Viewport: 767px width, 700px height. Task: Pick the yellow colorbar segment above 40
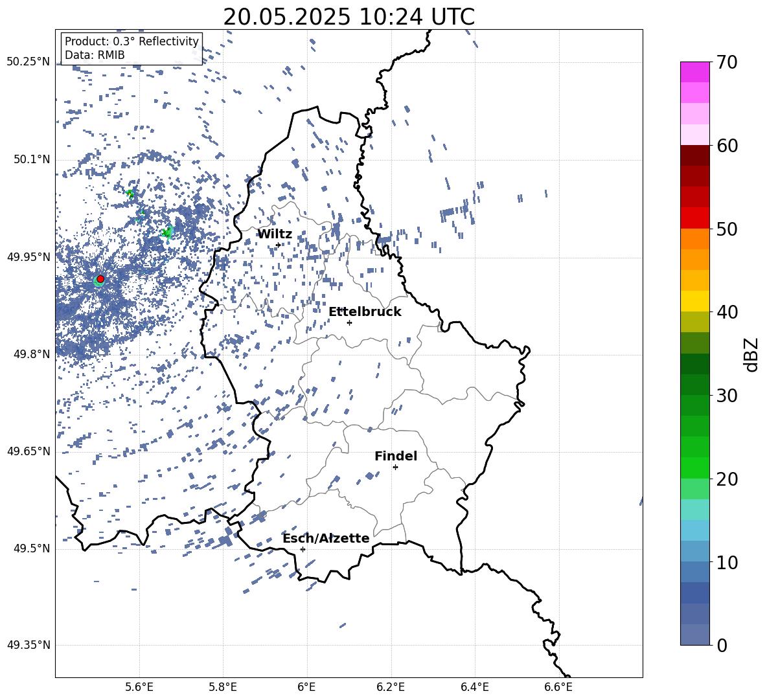point(695,302)
